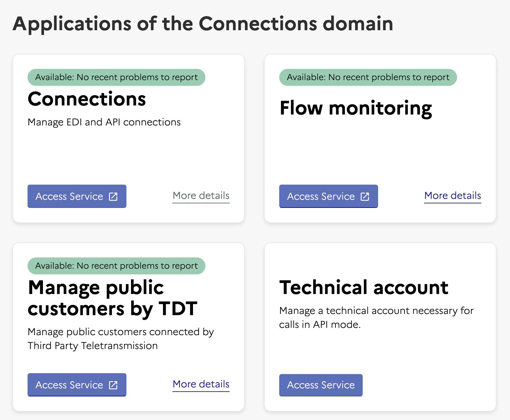Image resolution: width=510 pixels, height=420 pixels.
Task: Click the page heading Applications of the Connections domain
Action: (203, 24)
